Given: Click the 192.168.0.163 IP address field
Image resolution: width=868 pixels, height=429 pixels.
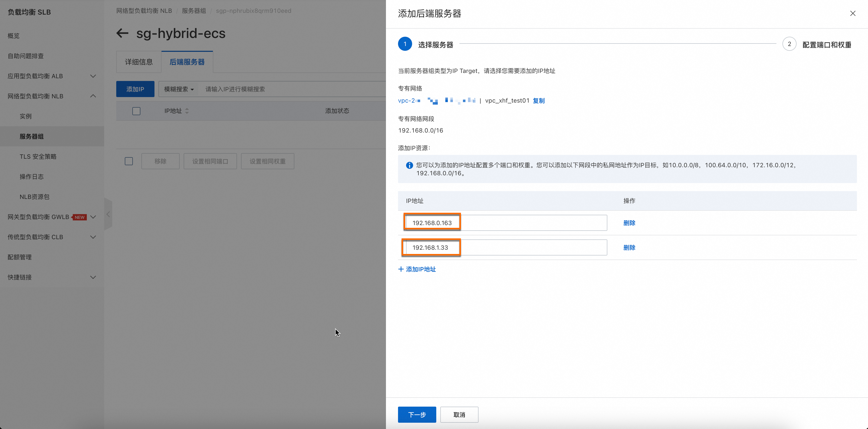Looking at the screenshot, I should click(x=506, y=223).
